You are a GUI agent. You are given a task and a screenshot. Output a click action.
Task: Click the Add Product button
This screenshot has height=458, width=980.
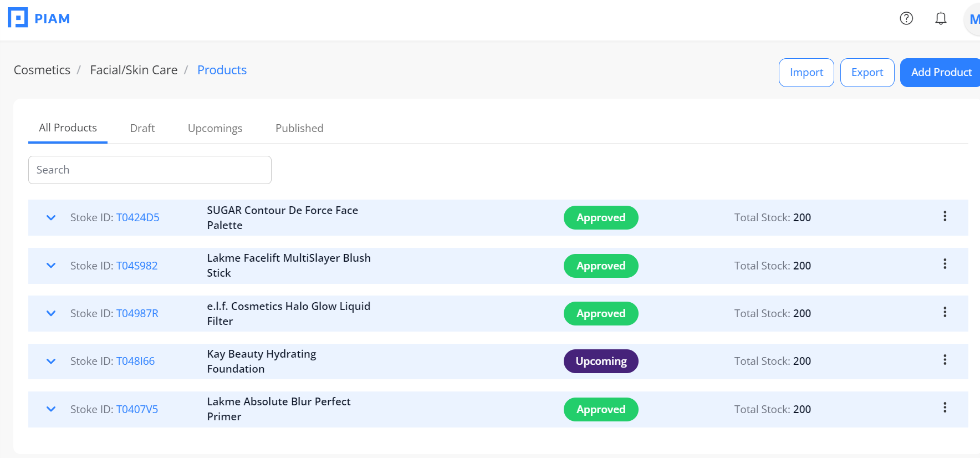pos(941,73)
